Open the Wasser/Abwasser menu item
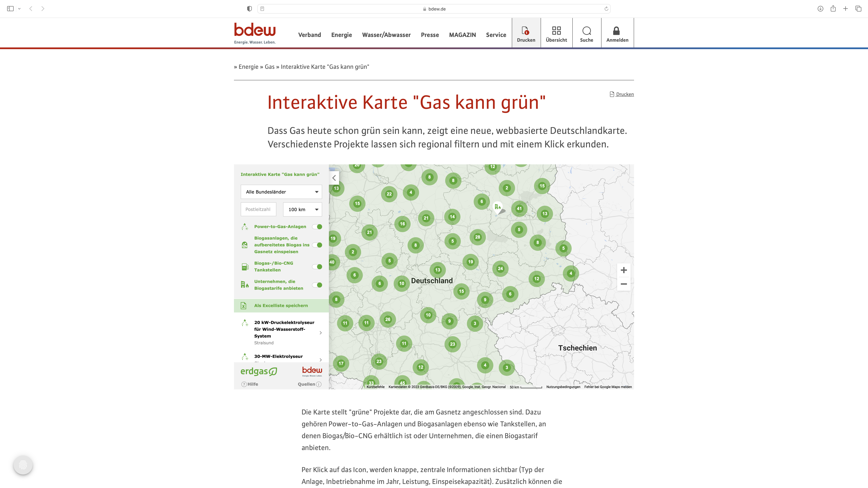Image resolution: width=868 pixels, height=488 pixels. coord(386,35)
